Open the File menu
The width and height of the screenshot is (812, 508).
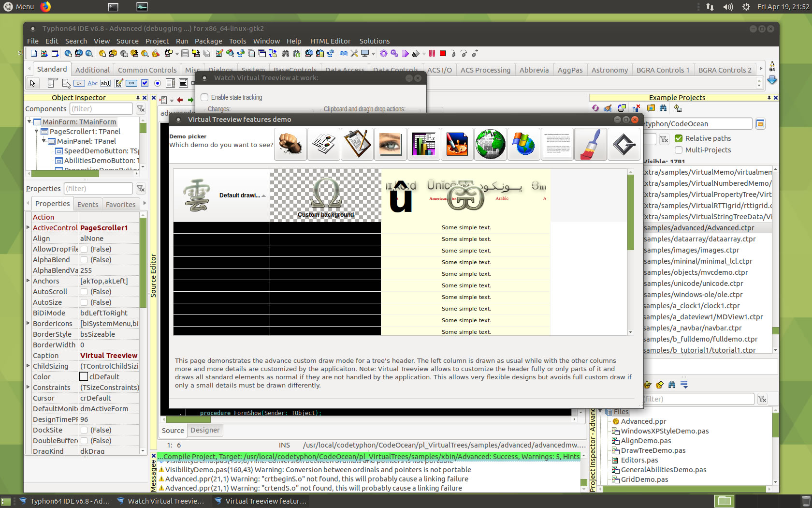tap(33, 41)
